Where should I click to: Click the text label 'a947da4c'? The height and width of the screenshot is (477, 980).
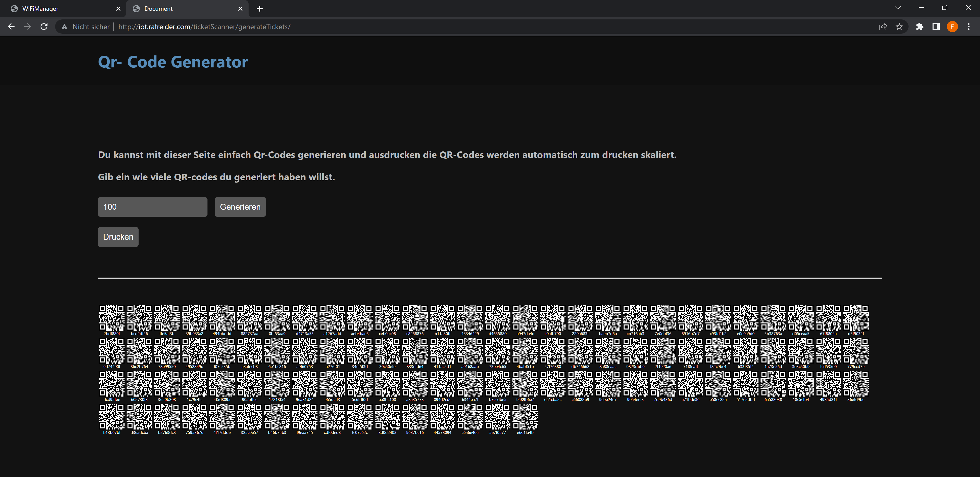525,333
